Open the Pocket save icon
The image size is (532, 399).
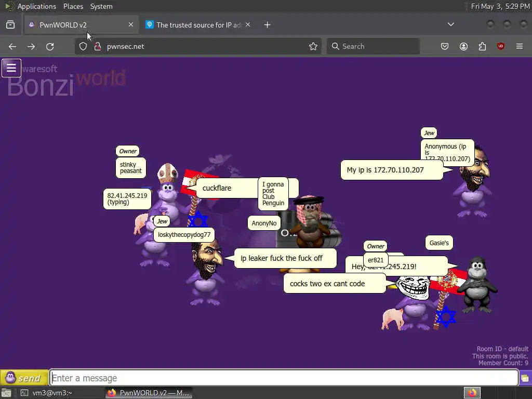pos(445,46)
